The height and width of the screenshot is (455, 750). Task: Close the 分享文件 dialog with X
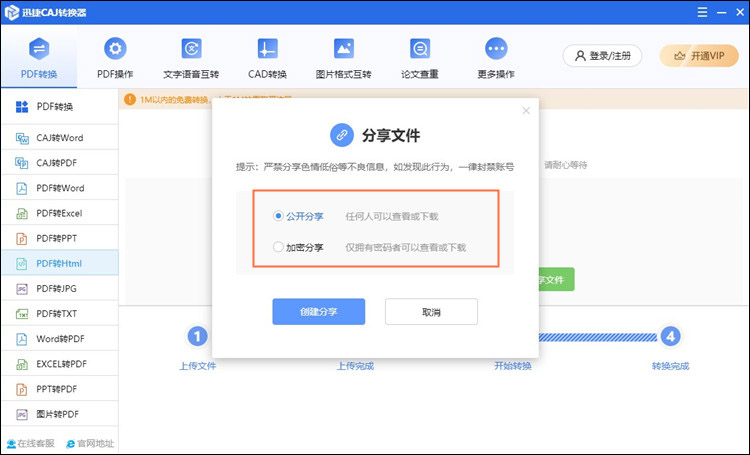coord(526,111)
